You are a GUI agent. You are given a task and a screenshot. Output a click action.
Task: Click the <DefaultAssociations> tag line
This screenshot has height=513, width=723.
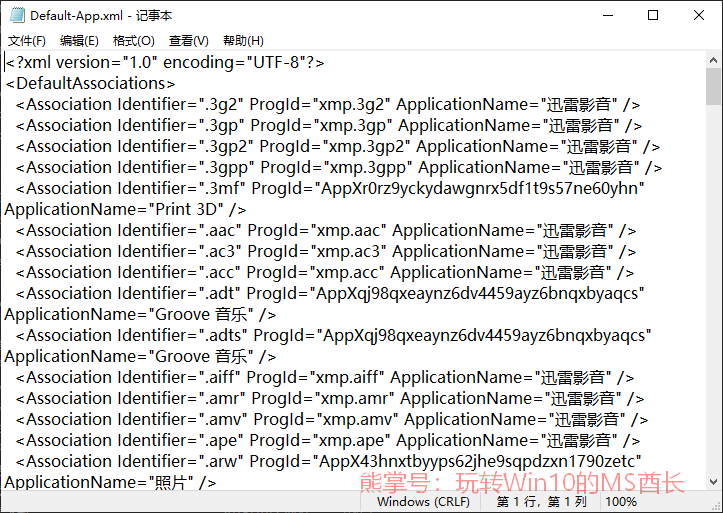[x=90, y=83]
